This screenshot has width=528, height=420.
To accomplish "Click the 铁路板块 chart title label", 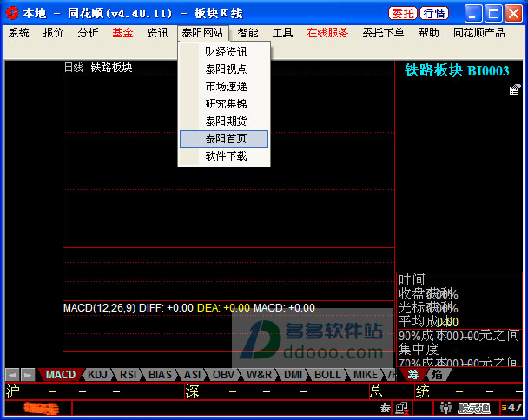I will 111,68.
